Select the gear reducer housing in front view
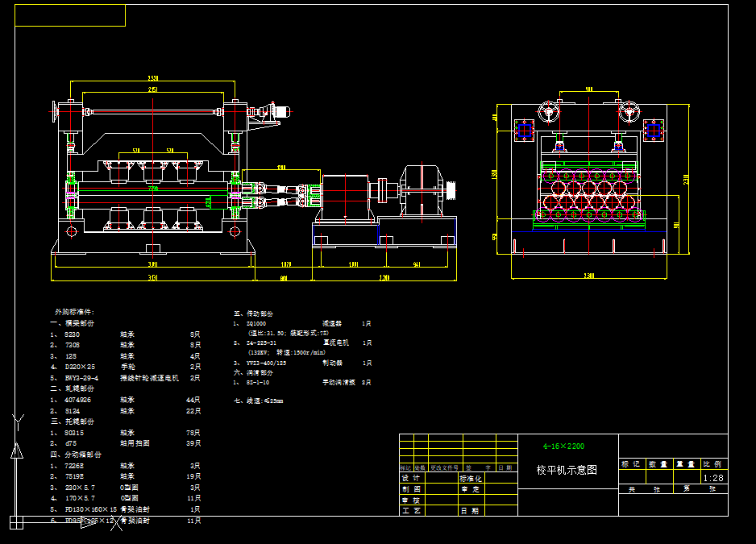Image resolution: width=756 pixels, height=544 pixels. [422, 190]
